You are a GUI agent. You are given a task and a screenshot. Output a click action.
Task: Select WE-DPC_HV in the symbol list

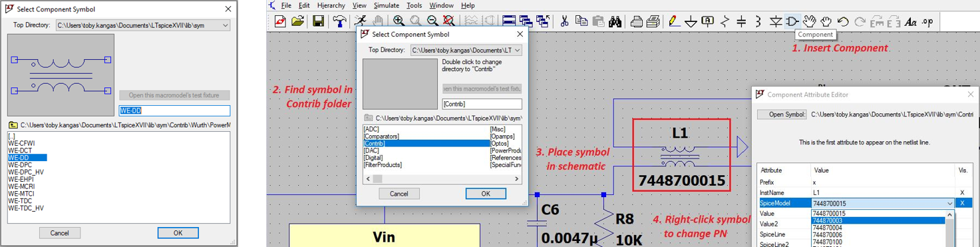[x=25, y=172]
